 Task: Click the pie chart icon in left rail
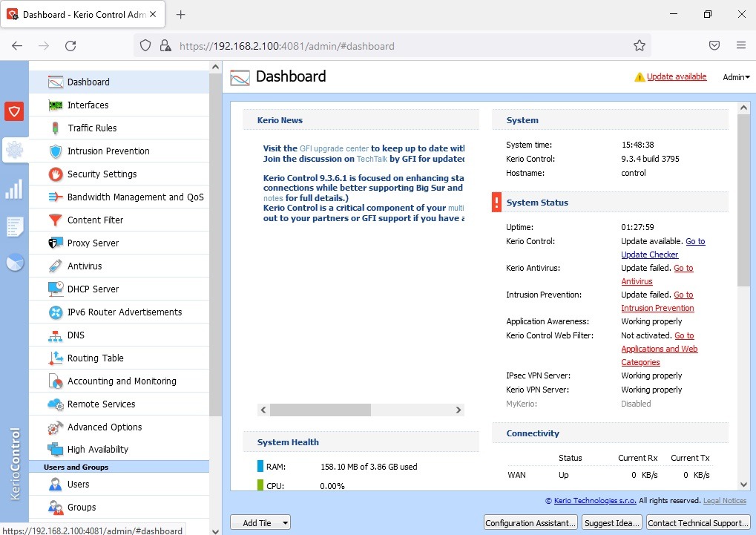[14, 263]
